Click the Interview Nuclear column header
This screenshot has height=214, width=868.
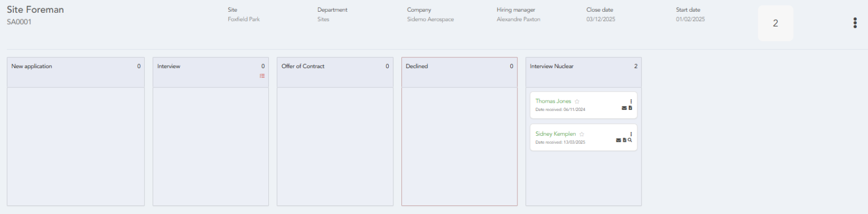coord(551,66)
